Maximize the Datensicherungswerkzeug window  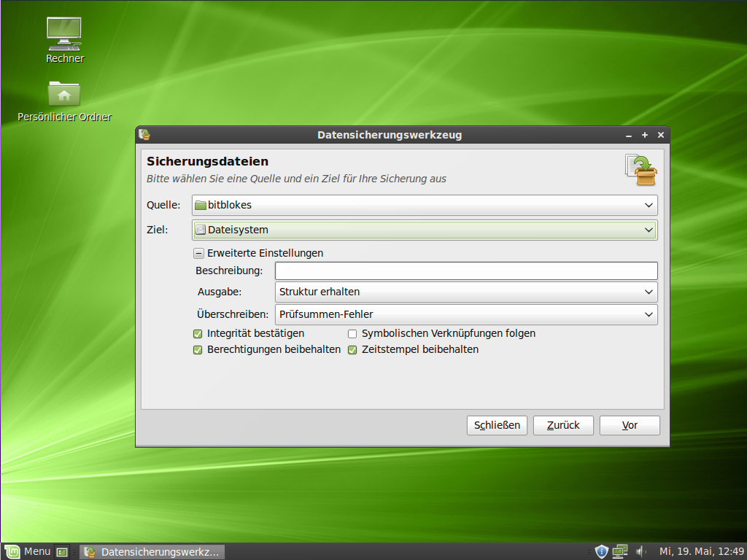click(x=645, y=135)
